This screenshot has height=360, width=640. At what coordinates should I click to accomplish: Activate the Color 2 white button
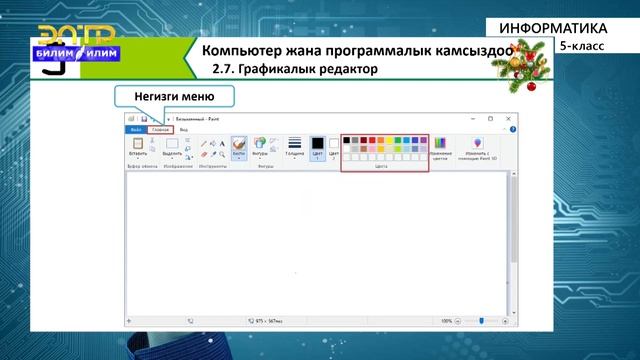tap(333, 149)
